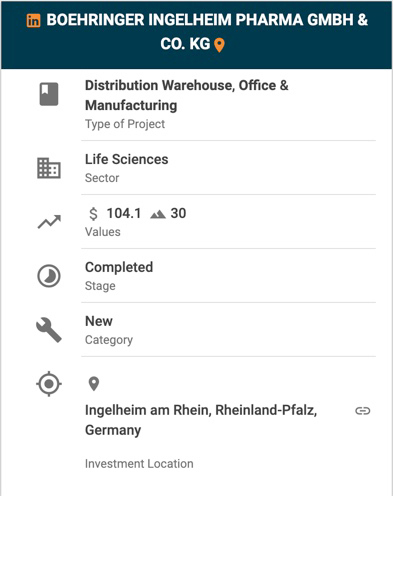
Task: Click the mountain icon beside 30
Action: point(158,214)
